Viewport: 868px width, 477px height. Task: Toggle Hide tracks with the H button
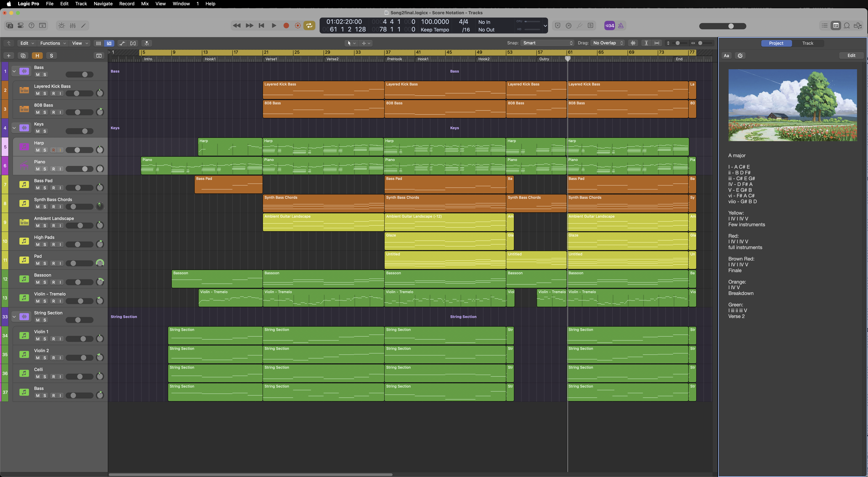[37, 55]
